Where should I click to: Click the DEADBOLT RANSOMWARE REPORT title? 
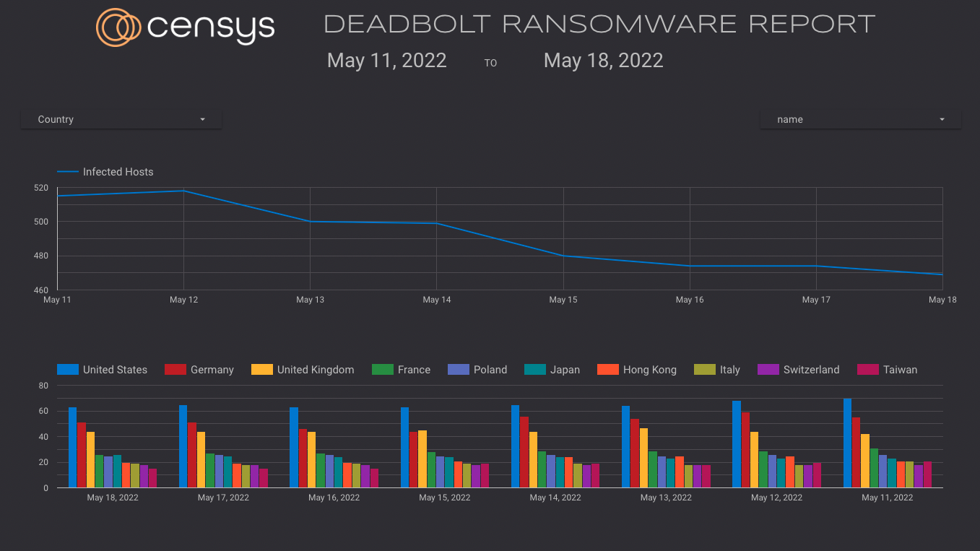click(x=598, y=24)
